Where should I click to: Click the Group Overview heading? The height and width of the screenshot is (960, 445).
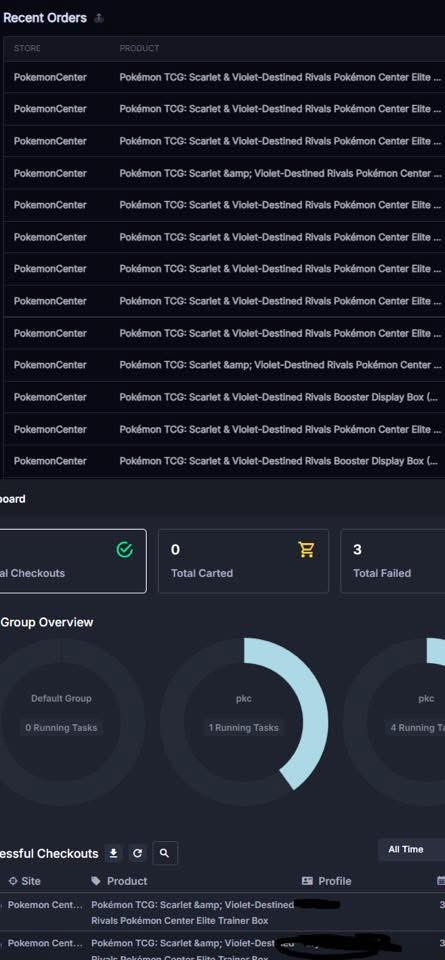pyautogui.click(x=47, y=622)
